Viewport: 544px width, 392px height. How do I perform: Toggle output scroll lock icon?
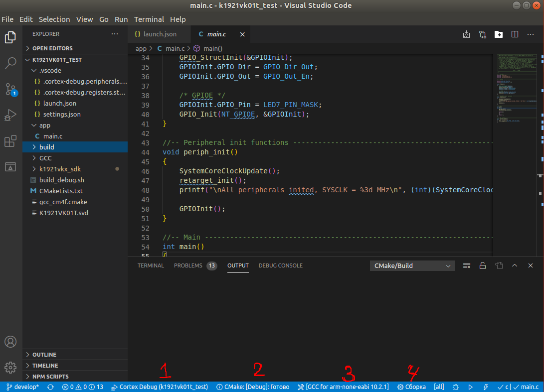pos(483,266)
